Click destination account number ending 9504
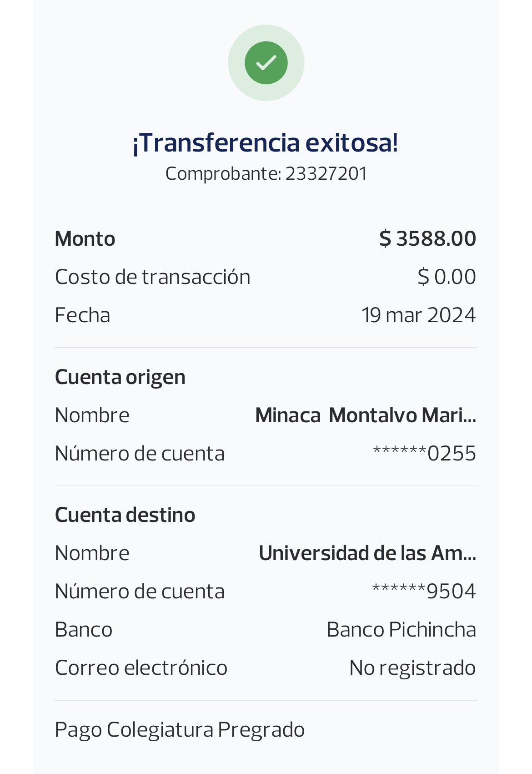532x774 pixels. click(424, 592)
